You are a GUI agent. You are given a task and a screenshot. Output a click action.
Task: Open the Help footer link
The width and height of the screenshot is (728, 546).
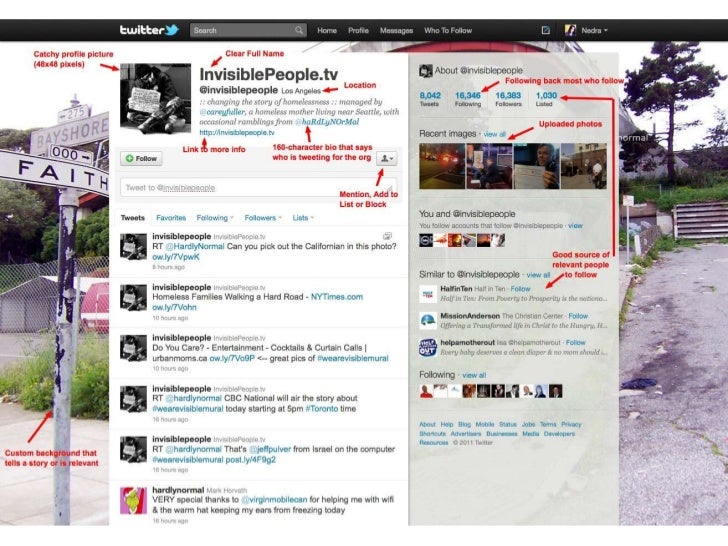(x=447, y=424)
